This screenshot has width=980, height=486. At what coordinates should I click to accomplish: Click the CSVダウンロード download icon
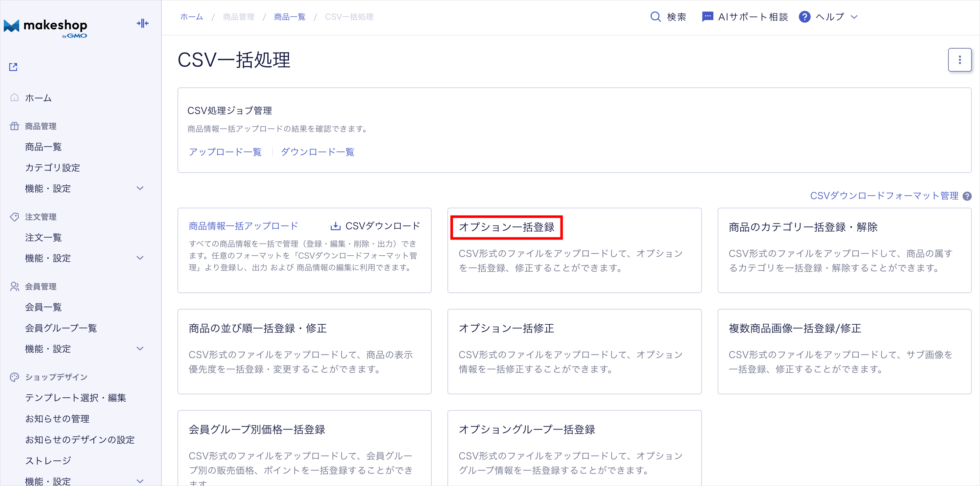tap(335, 226)
